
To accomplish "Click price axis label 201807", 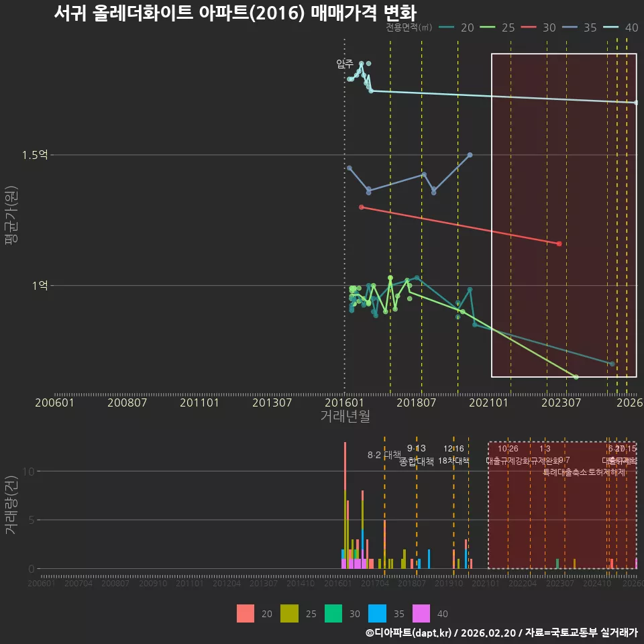I will pos(417,402).
